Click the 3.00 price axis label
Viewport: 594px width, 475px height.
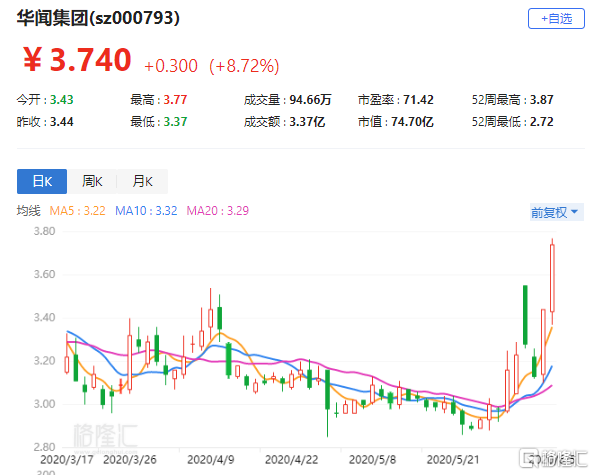pyautogui.click(x=44, y=404)
